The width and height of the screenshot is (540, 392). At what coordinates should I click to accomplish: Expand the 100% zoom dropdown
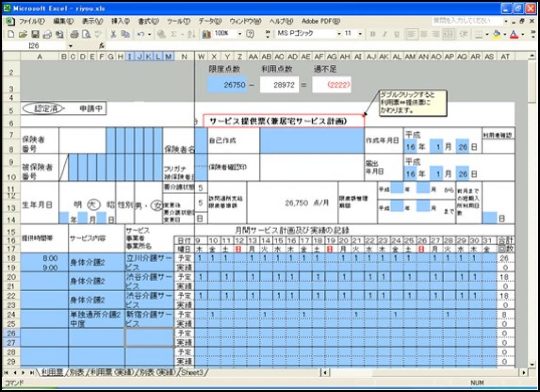[x=240, y=34]
